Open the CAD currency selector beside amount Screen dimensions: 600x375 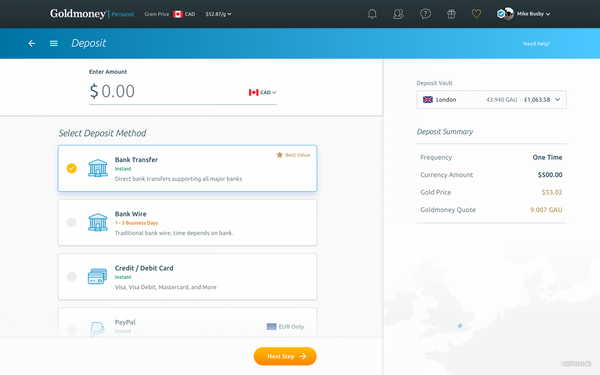pyautogui.click(x=262, y=93)
